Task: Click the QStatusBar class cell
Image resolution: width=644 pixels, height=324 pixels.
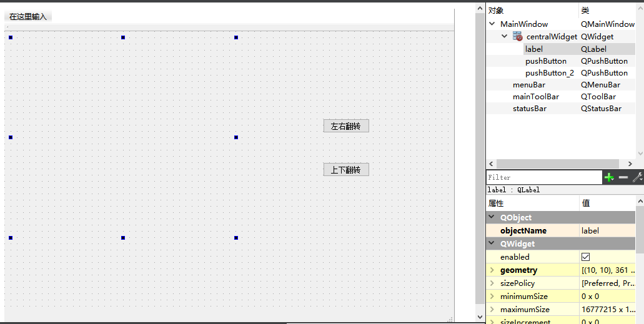Action: pos(601,109)
